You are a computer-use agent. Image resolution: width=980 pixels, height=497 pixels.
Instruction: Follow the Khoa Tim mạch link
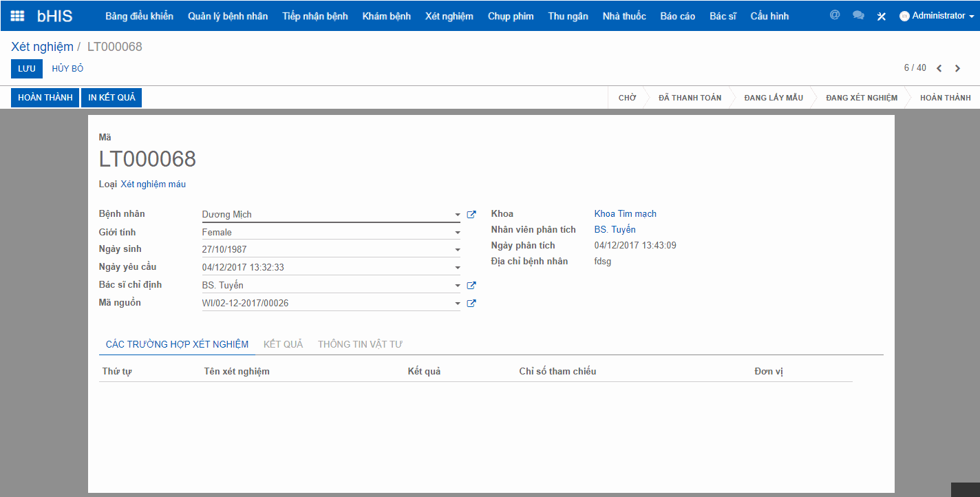(x=625, y=213)
